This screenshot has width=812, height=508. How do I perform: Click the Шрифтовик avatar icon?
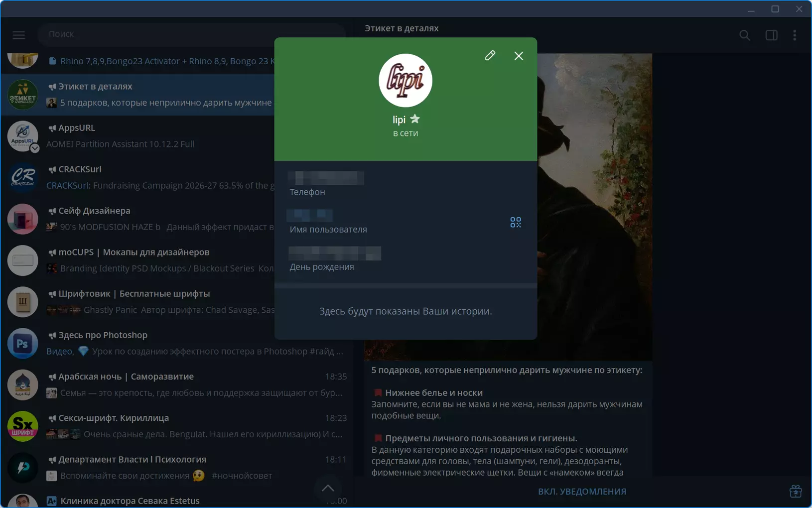pyautogui.click(x=22, y=302)
